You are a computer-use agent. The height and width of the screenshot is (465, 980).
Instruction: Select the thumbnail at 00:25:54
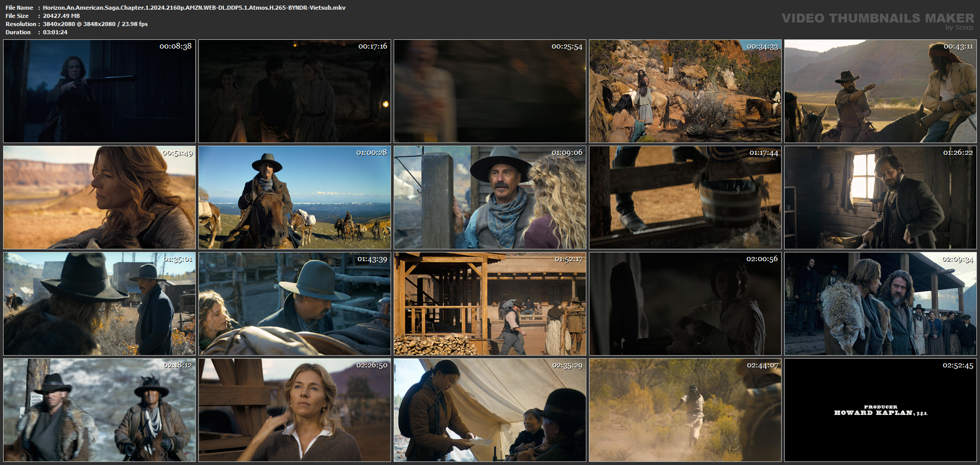(x=490, y=91)
